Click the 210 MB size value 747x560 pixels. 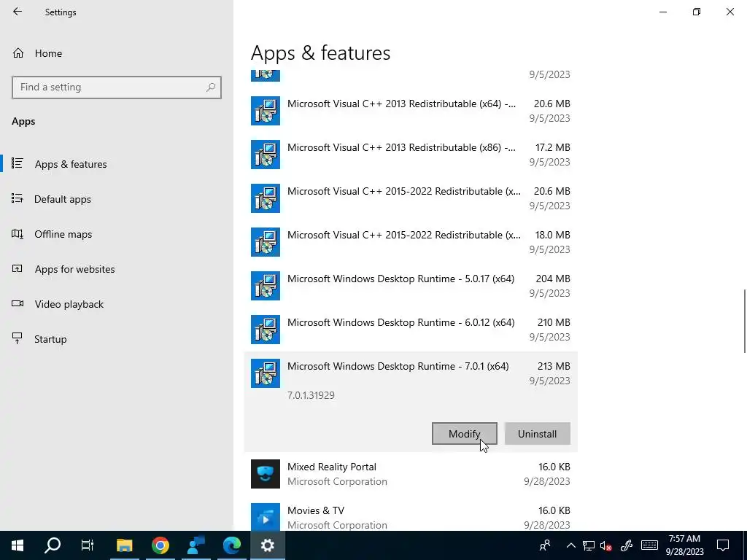(x=554, y=322)
